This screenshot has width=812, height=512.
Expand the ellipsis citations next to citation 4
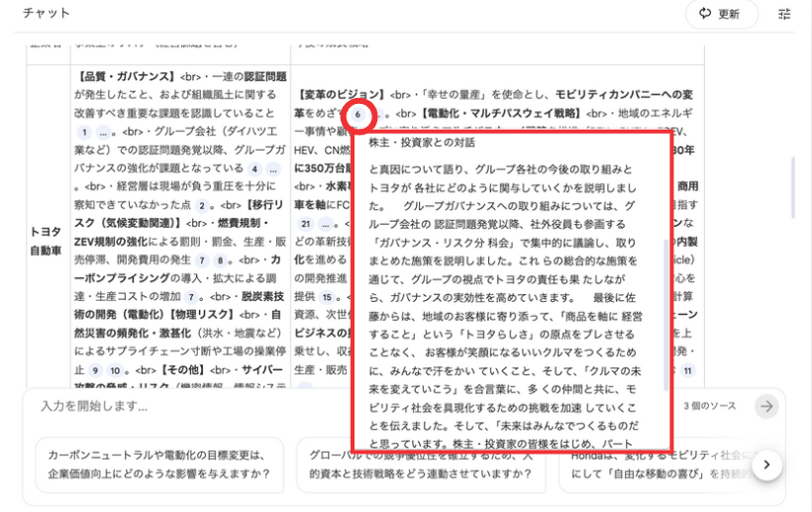pos(273,169)
